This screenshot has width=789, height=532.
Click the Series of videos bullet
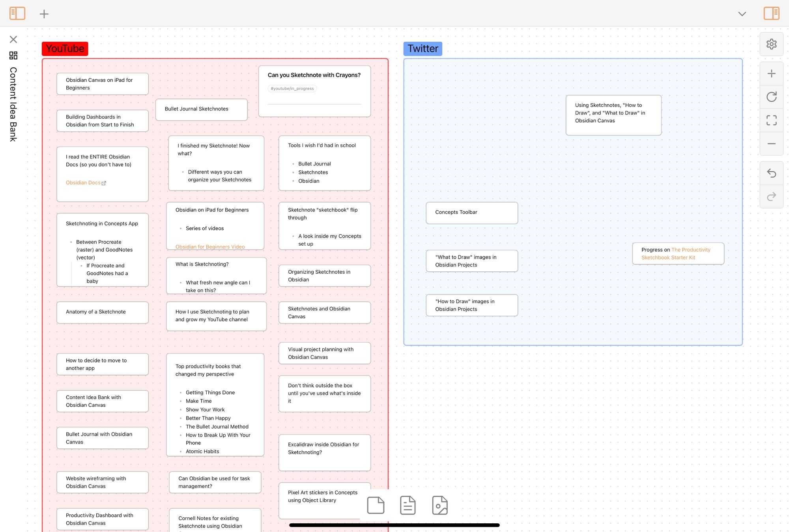pos(204,228)
